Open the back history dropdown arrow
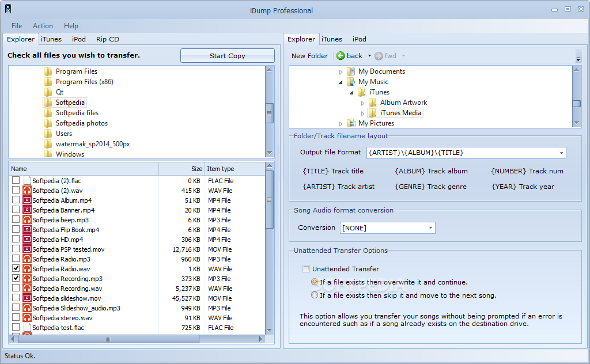This screenshot has height=364, width=590. [369, 56]
